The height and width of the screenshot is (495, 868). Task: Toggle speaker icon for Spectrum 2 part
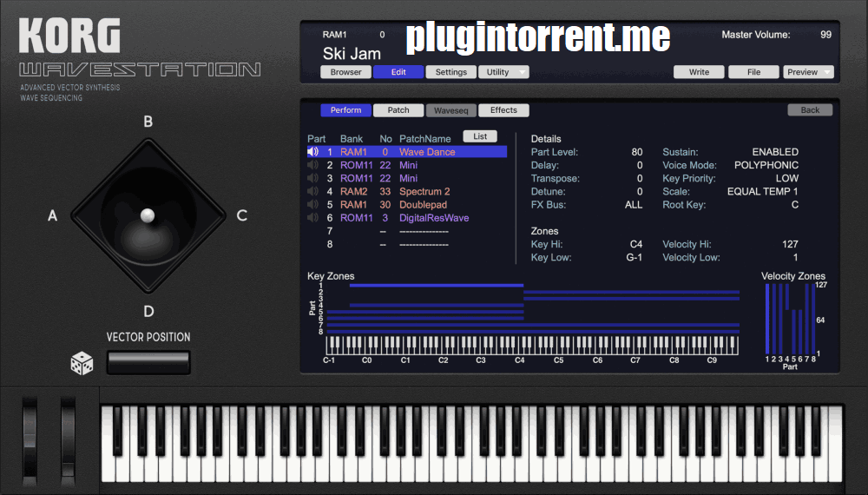tap(313, 192)
